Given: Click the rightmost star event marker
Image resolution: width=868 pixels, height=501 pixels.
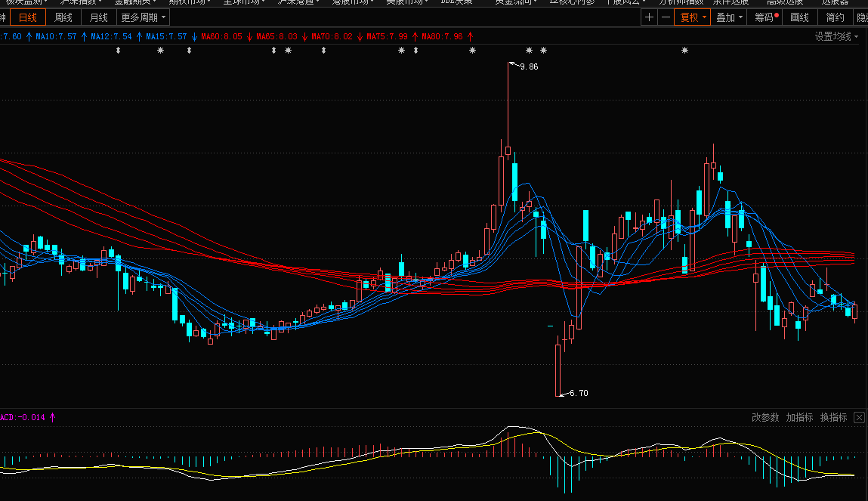Looking at the screenshot, I should coord(684,51).
